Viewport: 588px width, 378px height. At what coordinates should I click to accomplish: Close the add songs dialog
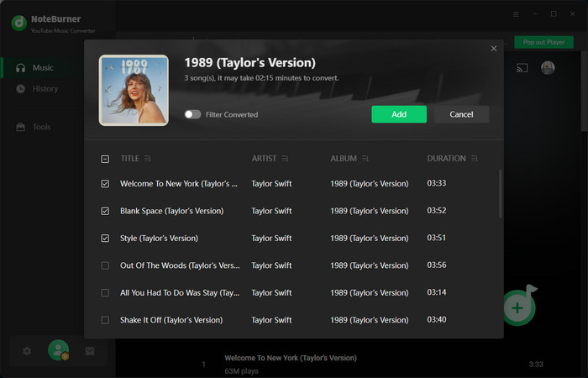(x=494, y=49)
